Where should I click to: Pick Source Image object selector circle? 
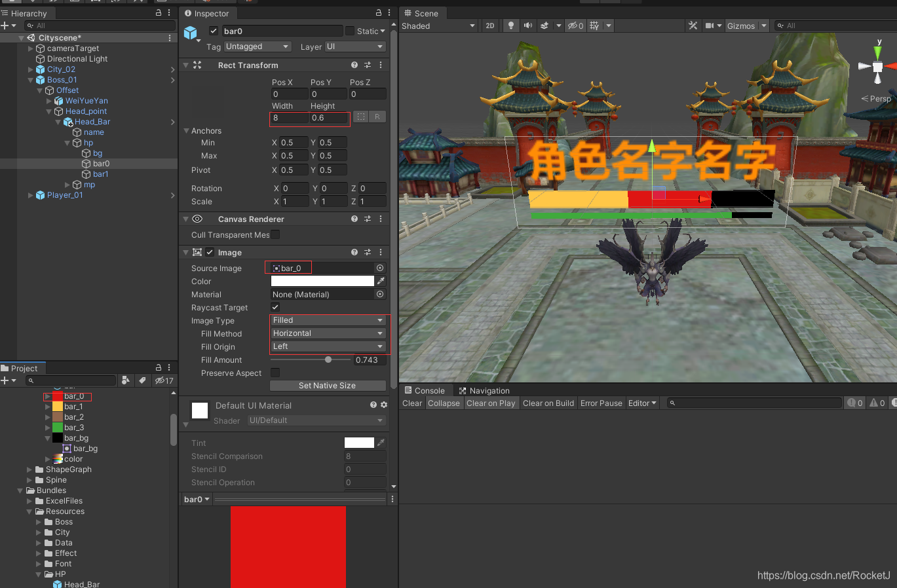(x=380, y=268)
